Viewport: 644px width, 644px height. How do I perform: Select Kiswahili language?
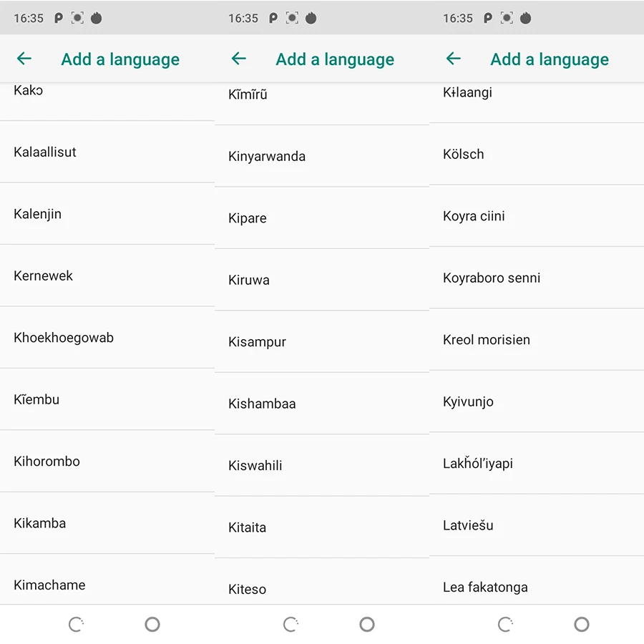pyautogui.click(x=322, y=465)
